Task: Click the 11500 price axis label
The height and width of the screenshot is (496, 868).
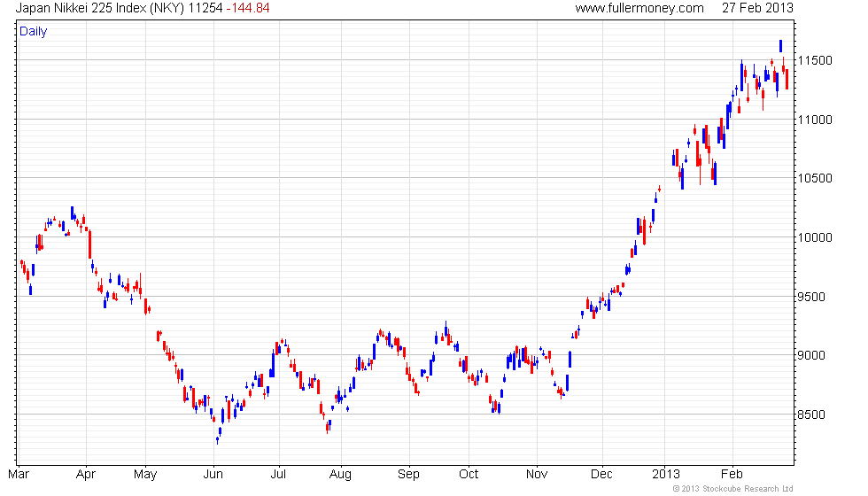Action: (x=815, y=60)
